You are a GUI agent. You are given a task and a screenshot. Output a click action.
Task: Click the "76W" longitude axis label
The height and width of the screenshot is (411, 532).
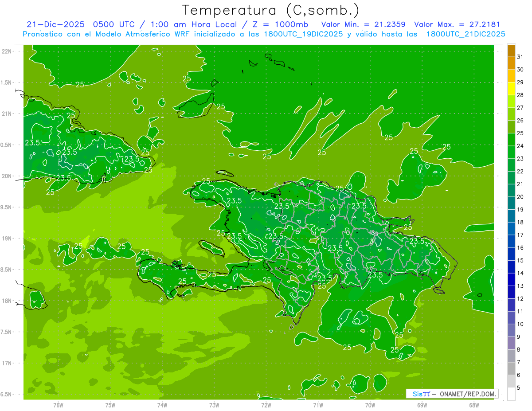(58, 405)
